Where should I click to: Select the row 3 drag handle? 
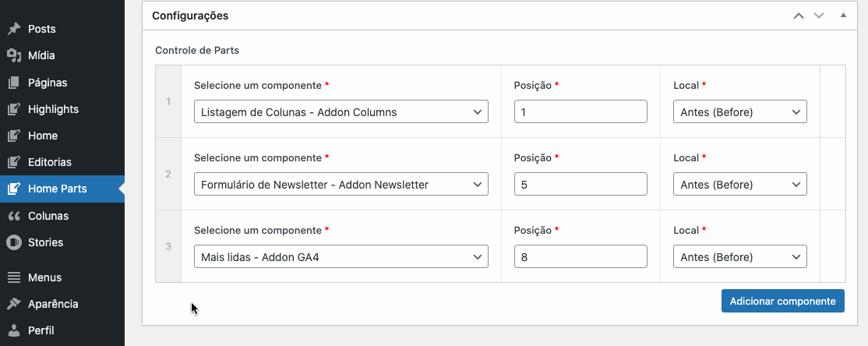168,246
